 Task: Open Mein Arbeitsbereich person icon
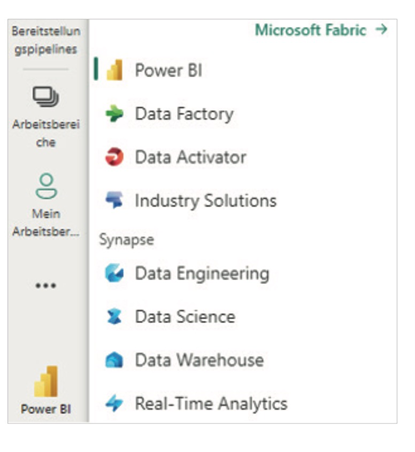click(x=46, y=186)
